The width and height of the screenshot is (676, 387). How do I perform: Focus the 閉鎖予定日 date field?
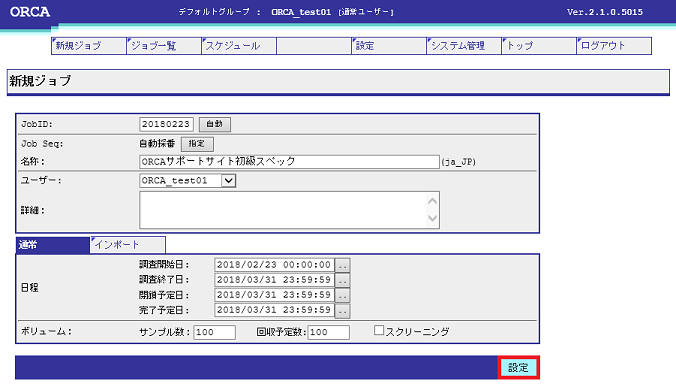point(274,295)
